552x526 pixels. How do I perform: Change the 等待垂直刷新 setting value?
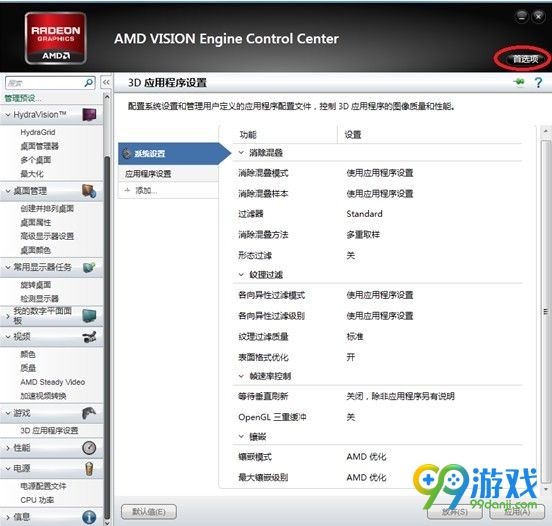(400, 396)
